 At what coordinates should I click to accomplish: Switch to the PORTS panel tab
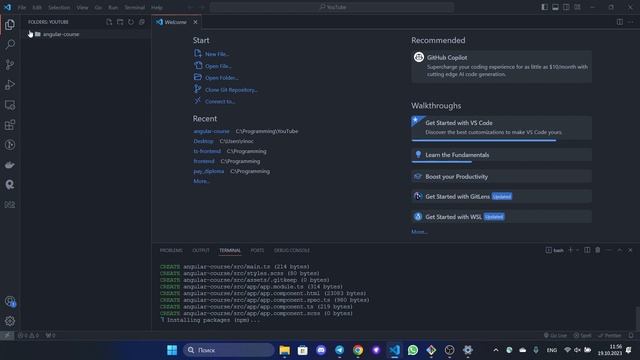coord(257,250)
